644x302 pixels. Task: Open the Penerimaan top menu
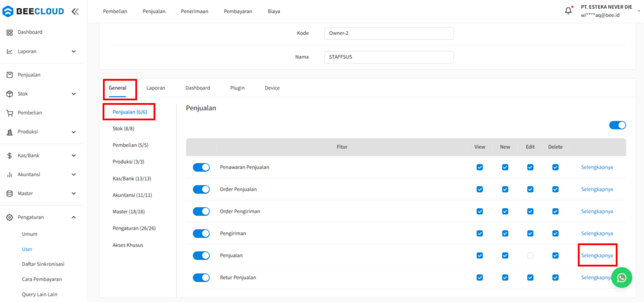(x=194, y=11)
